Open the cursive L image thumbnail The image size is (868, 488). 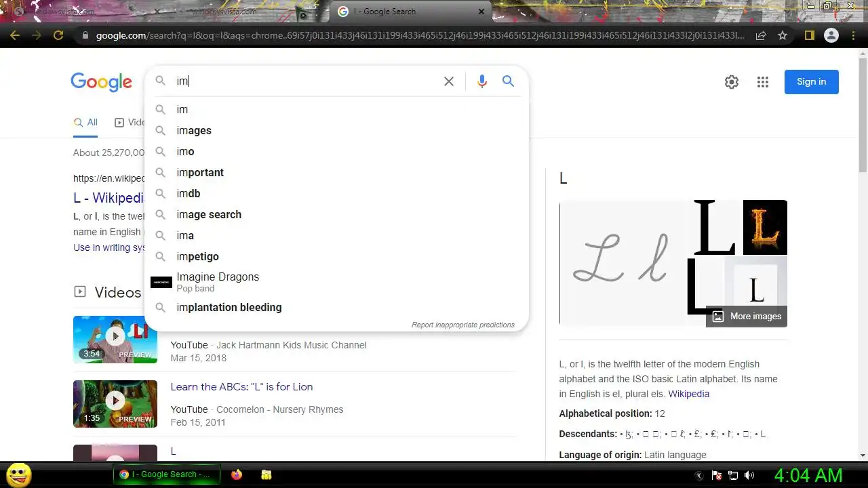point(623,262)
